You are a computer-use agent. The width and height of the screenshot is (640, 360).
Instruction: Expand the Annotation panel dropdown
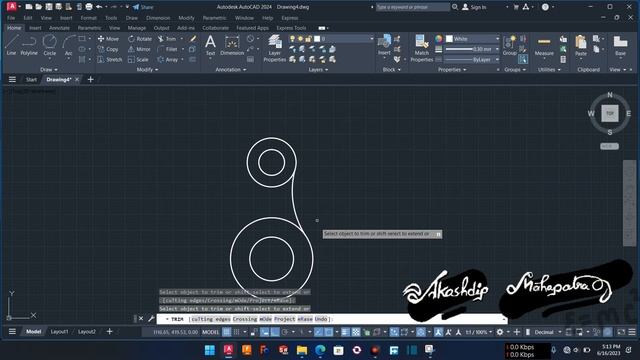click(231, 69)
